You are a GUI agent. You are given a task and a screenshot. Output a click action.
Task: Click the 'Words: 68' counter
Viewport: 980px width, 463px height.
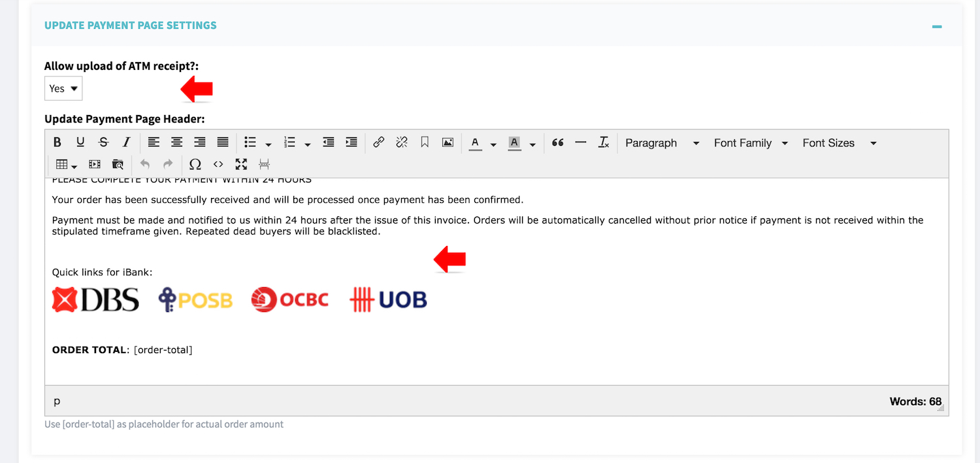pos(915,402)
